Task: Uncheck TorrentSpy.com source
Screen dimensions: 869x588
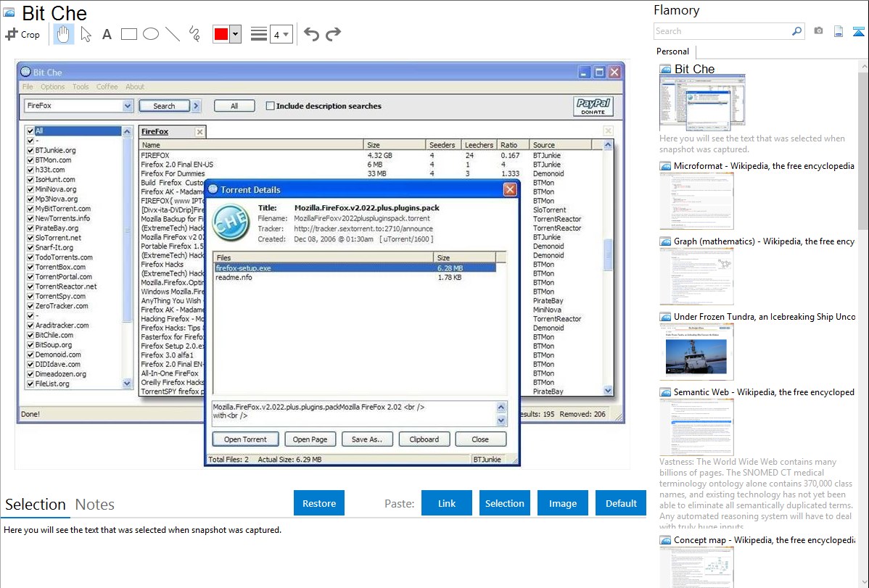Action: [30, 297]
